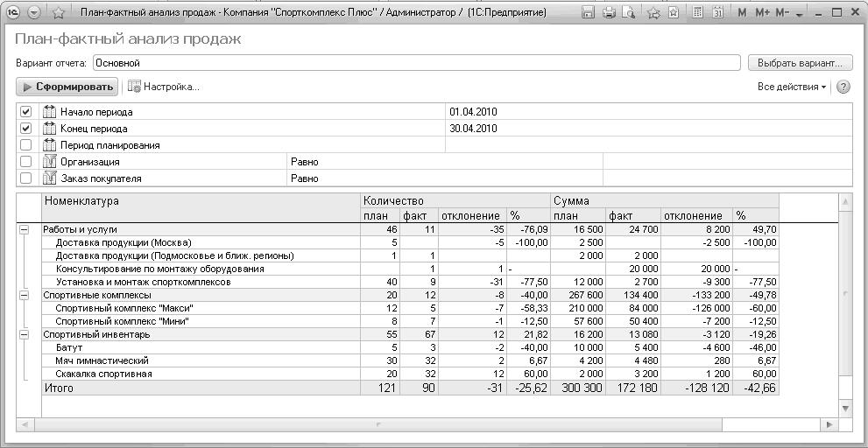Click total fact sum cell 172 180
Viewport: 868px width, 448px height.
coord(633,388)
